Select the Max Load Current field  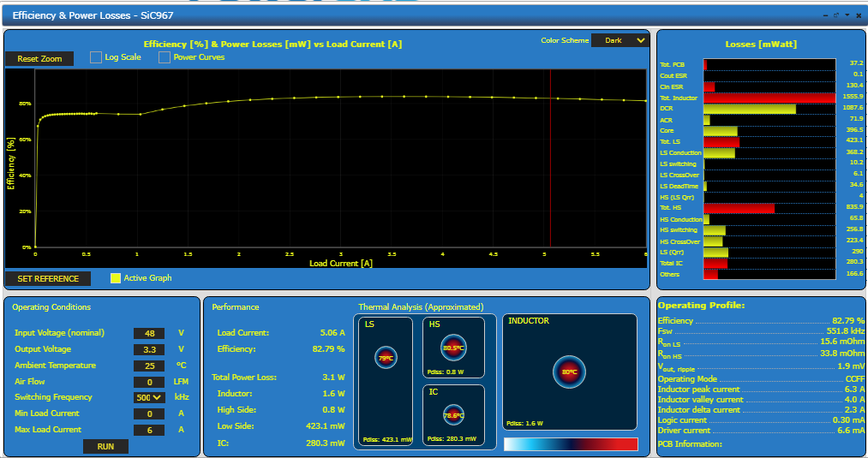tap(149, 430)
